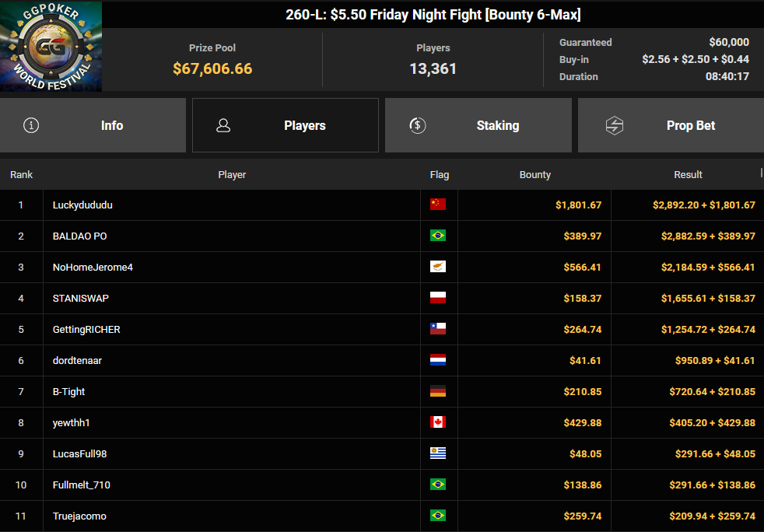The height and width of the screenshot is (532, 764).
Task: Click result $2,882.59 + $389.97
Action: tap(708, 236)
